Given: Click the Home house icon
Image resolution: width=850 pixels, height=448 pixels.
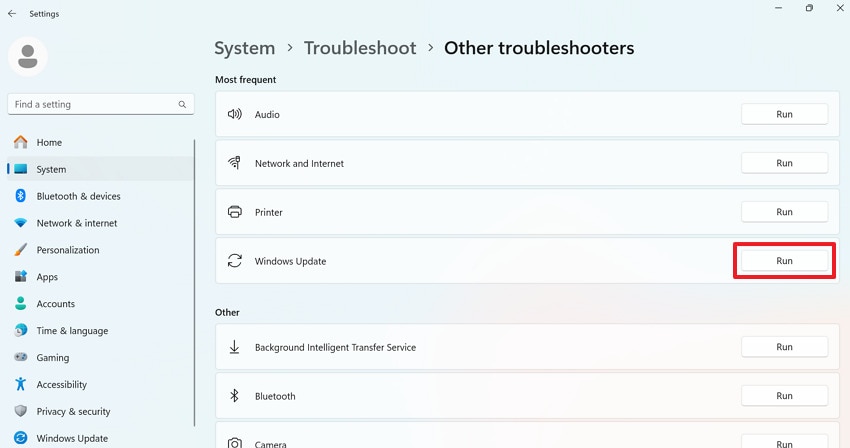Looking at the screenshot, I should (21, 142).
